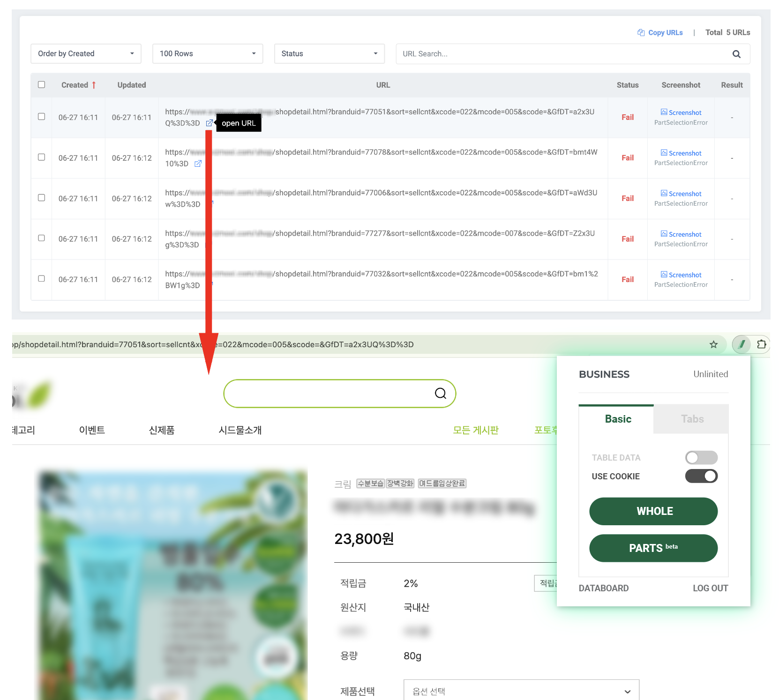
Task: Toggle the TABLE DATA switch
Action: point(701,457)
